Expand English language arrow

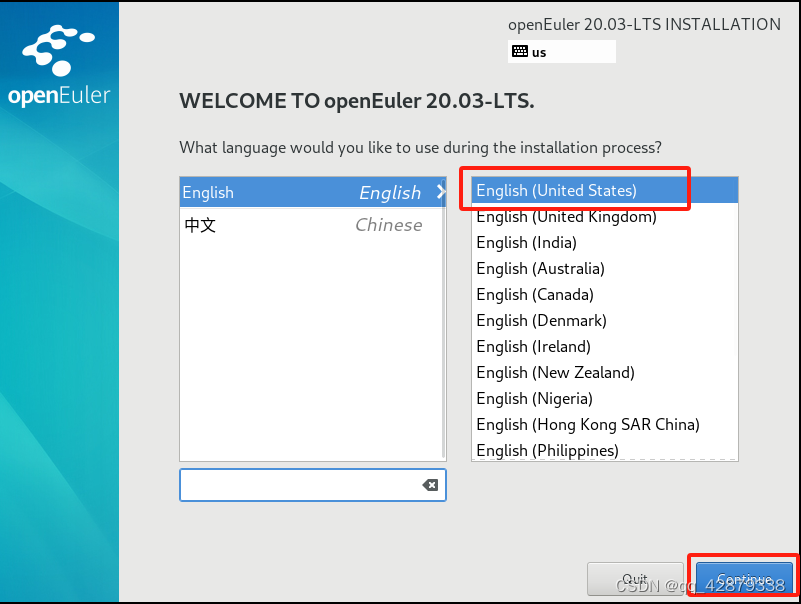coord(441,192)
